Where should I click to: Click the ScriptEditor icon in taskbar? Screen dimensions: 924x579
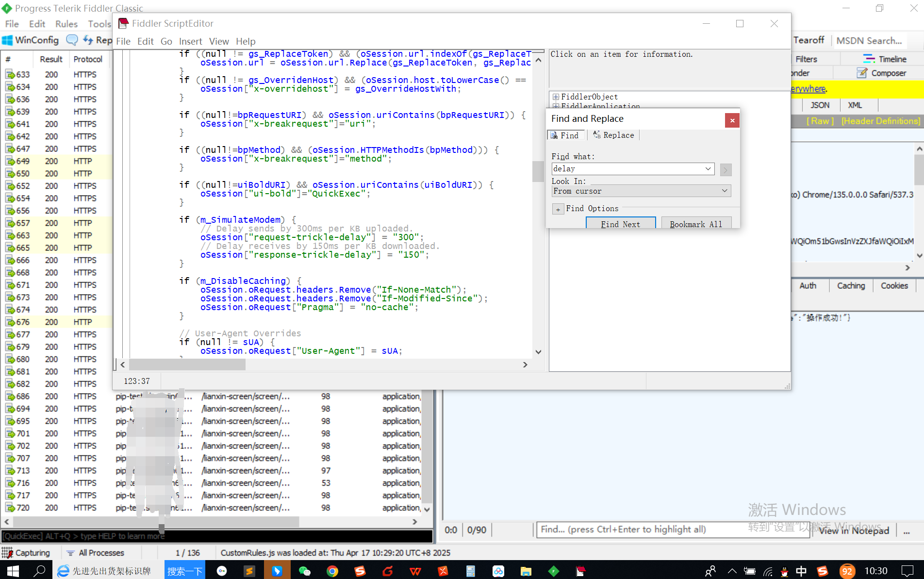[x=581, y=571]
